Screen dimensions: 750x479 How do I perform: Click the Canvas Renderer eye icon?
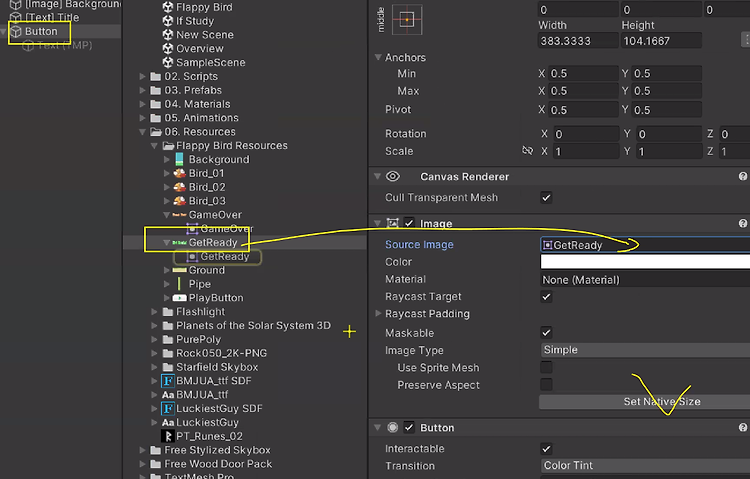(x=393, y=176)
